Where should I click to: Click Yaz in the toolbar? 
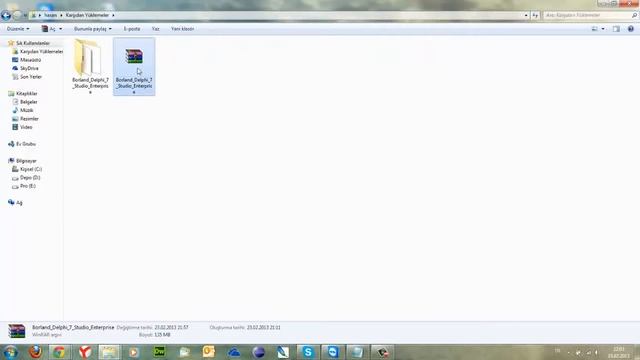tap(156, 29)
